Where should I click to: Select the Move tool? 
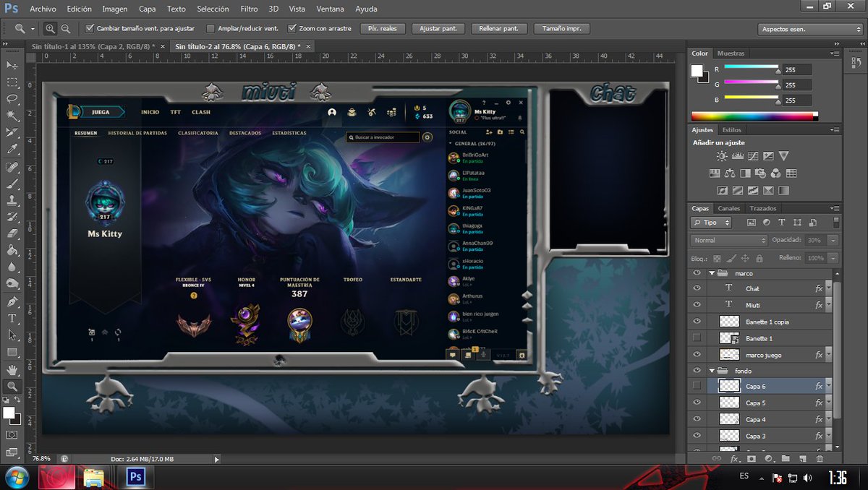12,65
